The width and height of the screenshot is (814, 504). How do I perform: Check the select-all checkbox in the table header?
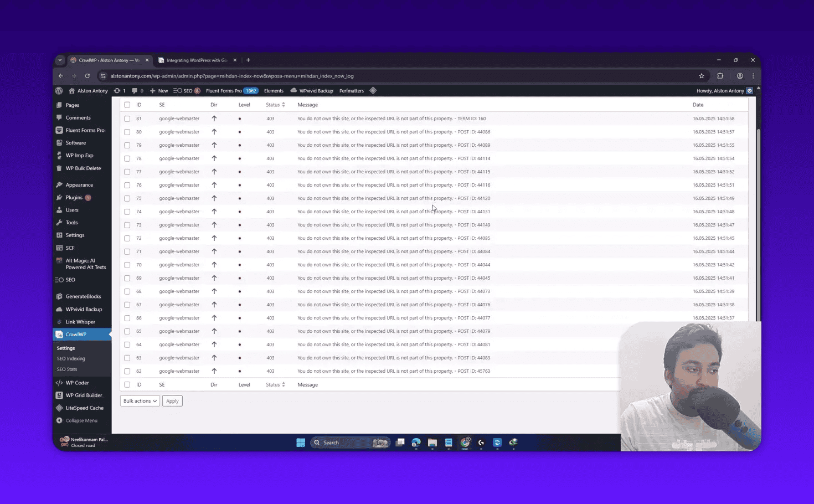[127, 105]
